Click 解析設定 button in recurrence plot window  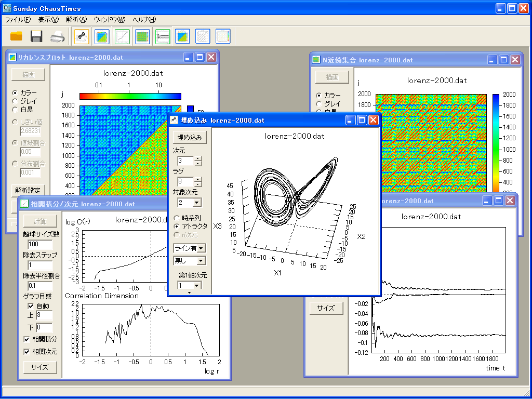[x=29, y=190]
